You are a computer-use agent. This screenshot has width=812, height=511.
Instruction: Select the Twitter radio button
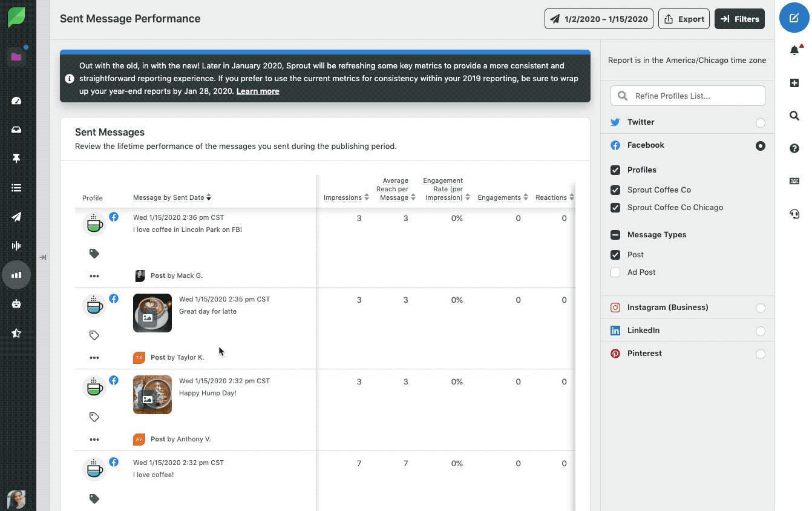(x=761, y=123)
